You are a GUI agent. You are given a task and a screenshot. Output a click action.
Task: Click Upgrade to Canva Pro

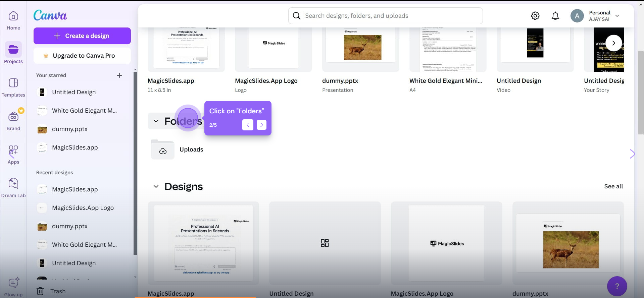pyautogui.click(x=82, y=56)
